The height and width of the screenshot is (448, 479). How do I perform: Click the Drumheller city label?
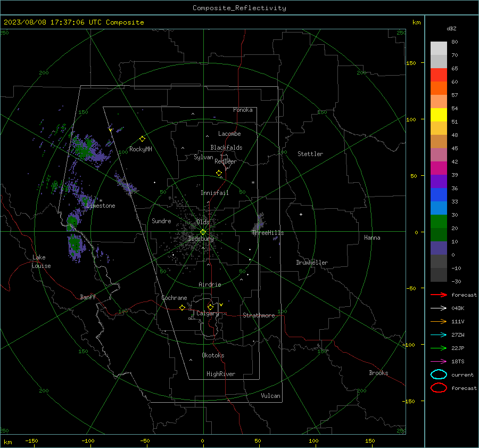click(x=312, y=263)
